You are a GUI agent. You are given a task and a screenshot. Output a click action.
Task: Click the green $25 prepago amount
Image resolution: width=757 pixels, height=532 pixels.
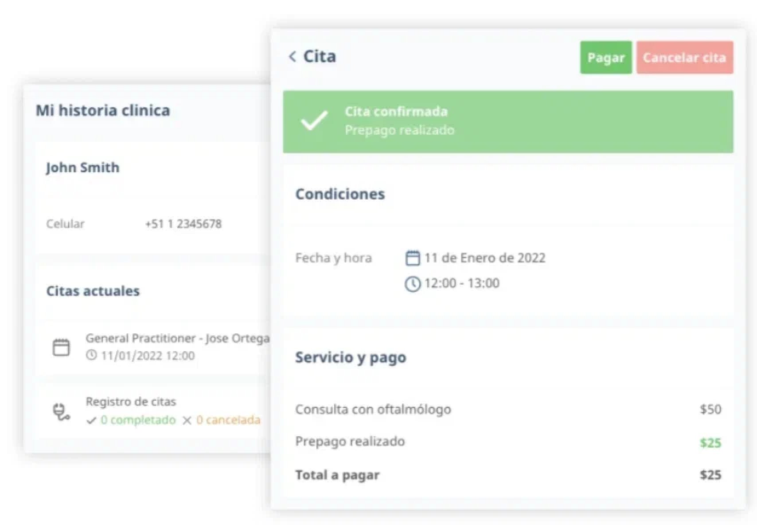(710, 442)
